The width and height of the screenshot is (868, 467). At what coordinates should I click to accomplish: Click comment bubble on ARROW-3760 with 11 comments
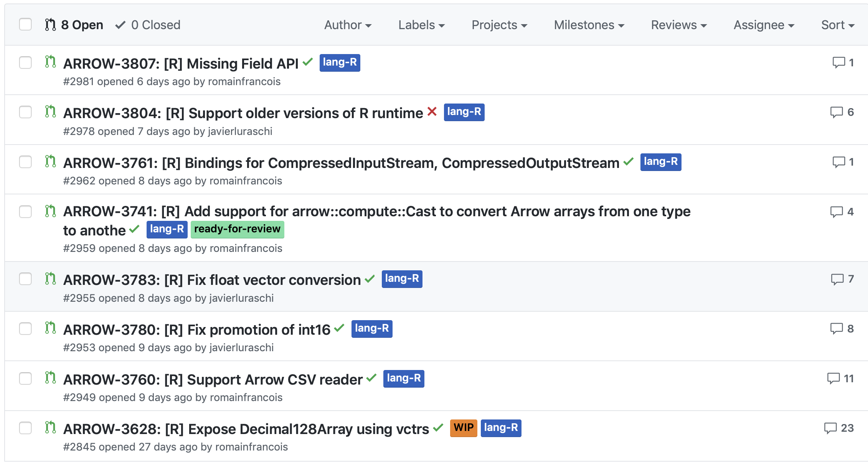(833, 378)
